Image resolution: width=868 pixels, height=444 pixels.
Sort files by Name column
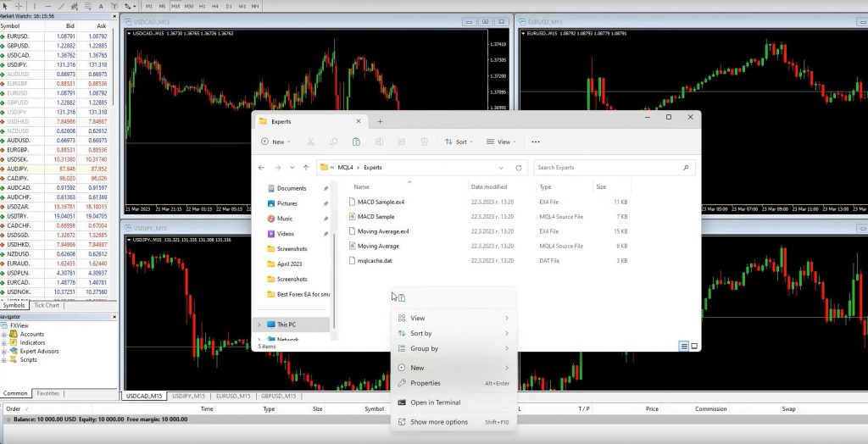click(x=361, y=187)
